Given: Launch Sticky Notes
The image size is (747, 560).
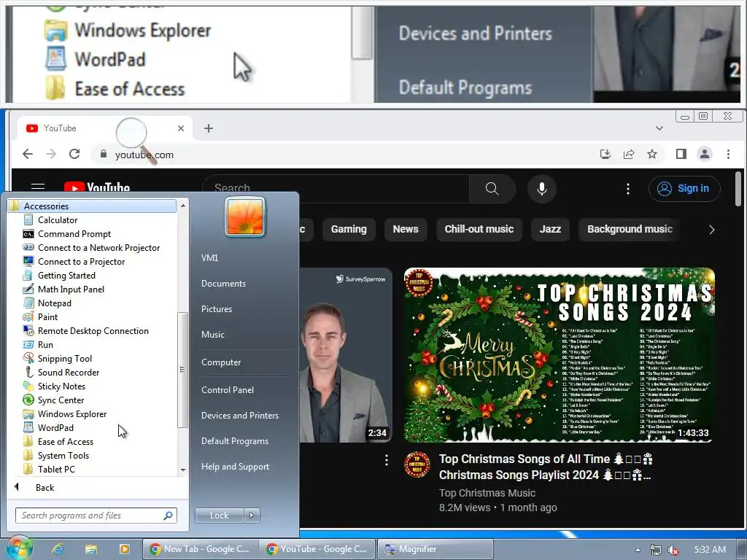Looking at the screenshot, I should [61, 386].
